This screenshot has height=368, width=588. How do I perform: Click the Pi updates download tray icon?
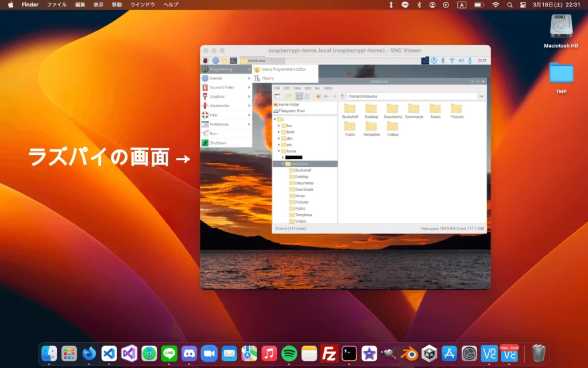click(x=434, y=60)
